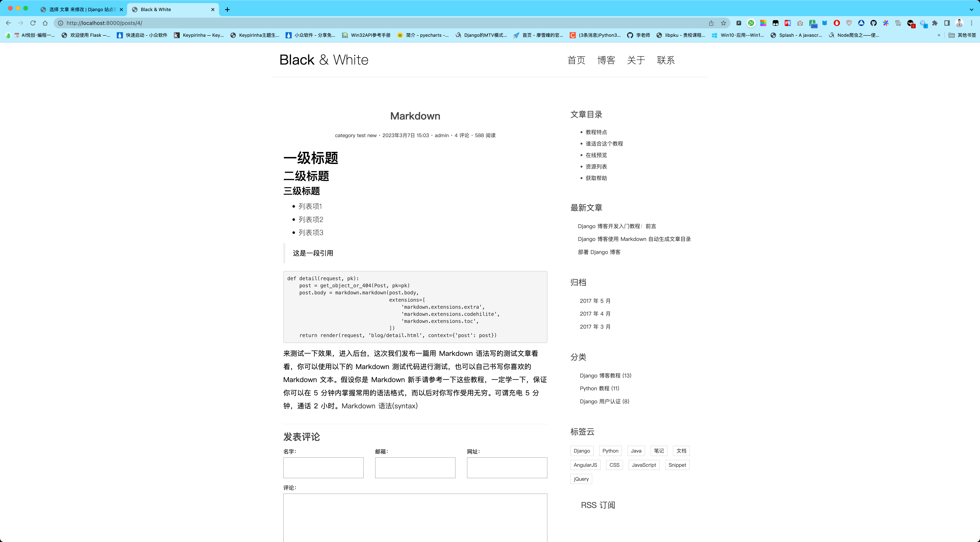Focus the 邮箱 email input
This screenshot has width=980, height=542.
pyautogui.click(x=415, y=467)
